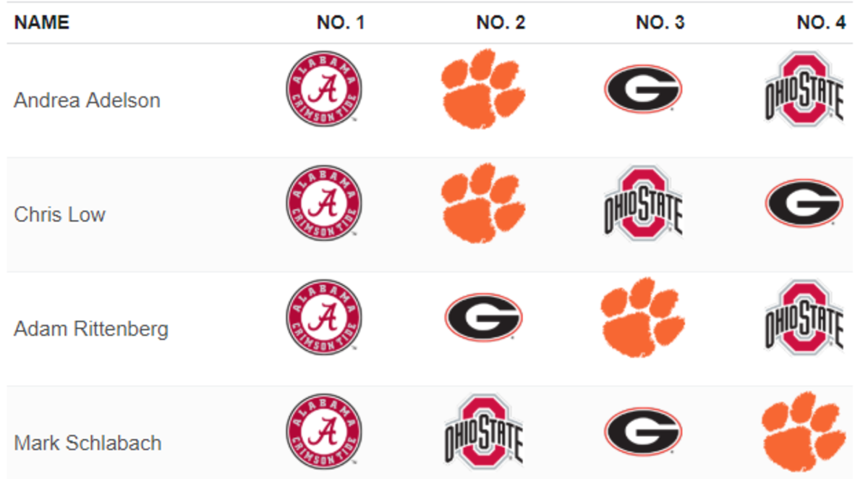The width and height of the screenshot is (868, 479).
Task: Click Andrea Adelson's No. 3 Georgia logo
Action: tap(643, 89)
